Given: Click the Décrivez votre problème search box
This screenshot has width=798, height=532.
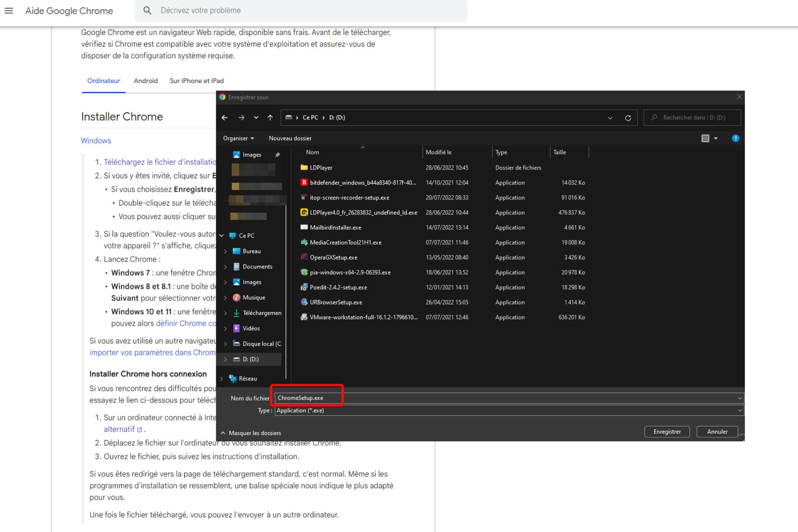Looking at the screenshot, I should 301,11.
